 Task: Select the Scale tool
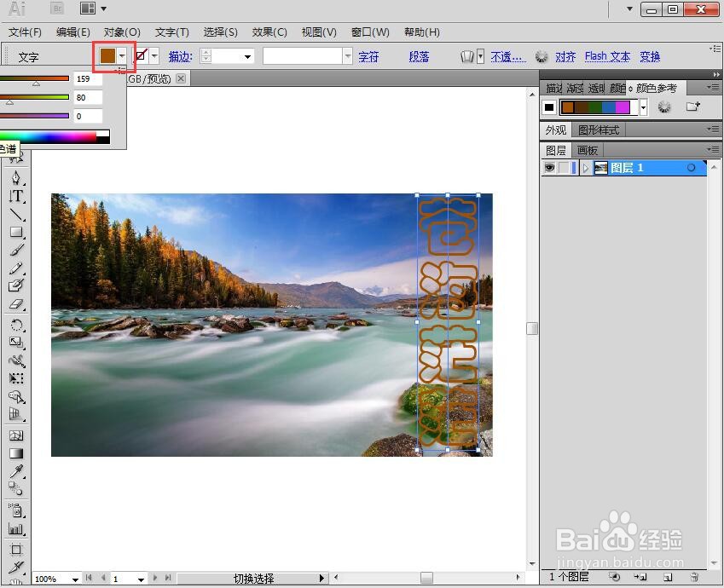coord(16,343)
